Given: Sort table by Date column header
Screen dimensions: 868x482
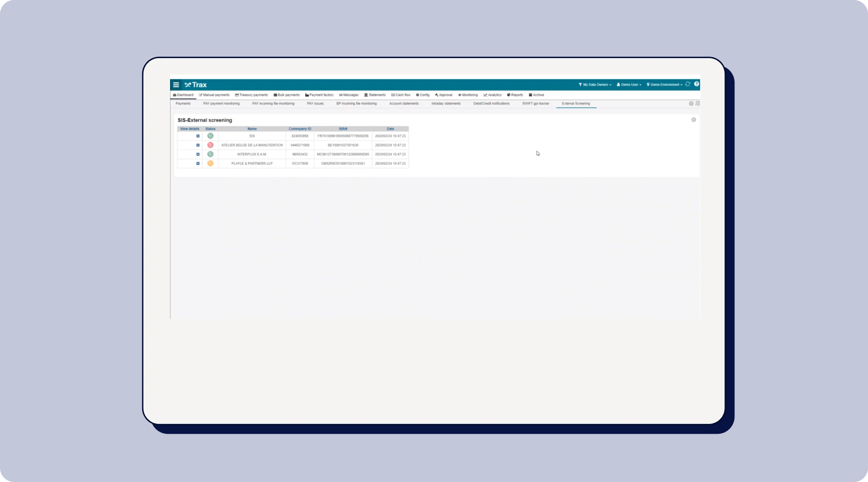Looking at the screenshot, I should click(x=390, y=129).
